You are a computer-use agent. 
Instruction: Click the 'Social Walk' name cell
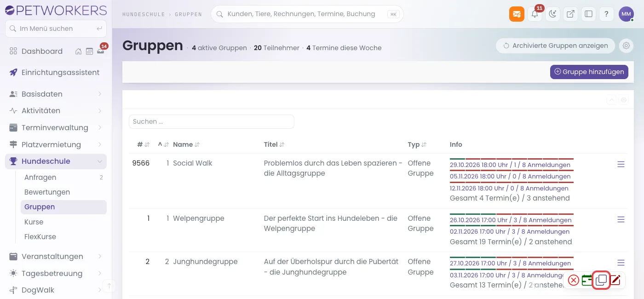(193, 163)
